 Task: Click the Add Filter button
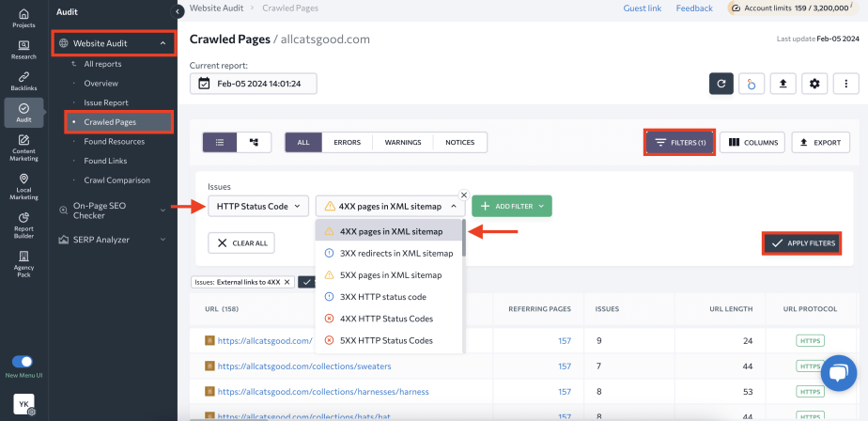click(x=512, y=206)
